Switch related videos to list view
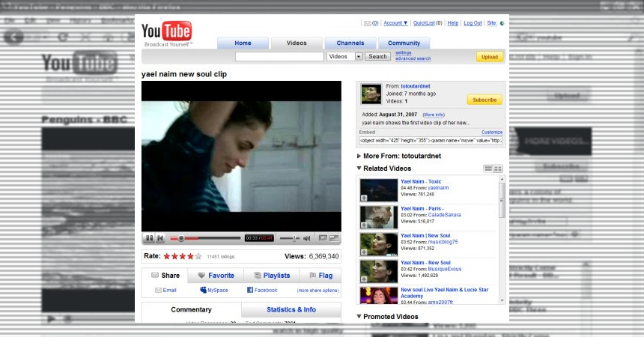This screenshot has height=337, width=644. tap(488, 168)
